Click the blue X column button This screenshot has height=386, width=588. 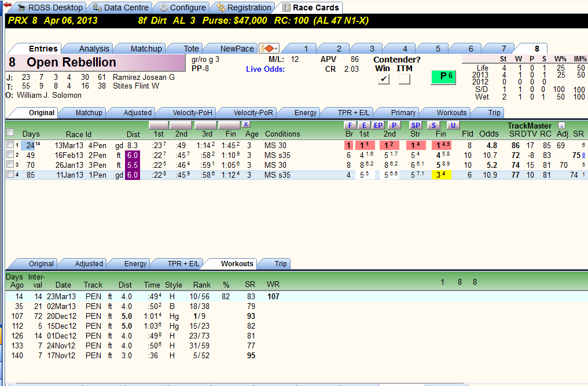coord(245,124)
